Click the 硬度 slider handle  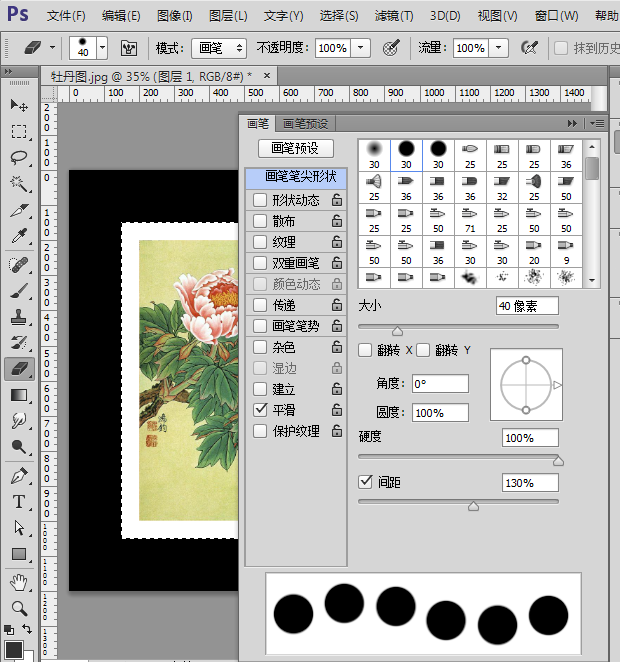(558, 460)
